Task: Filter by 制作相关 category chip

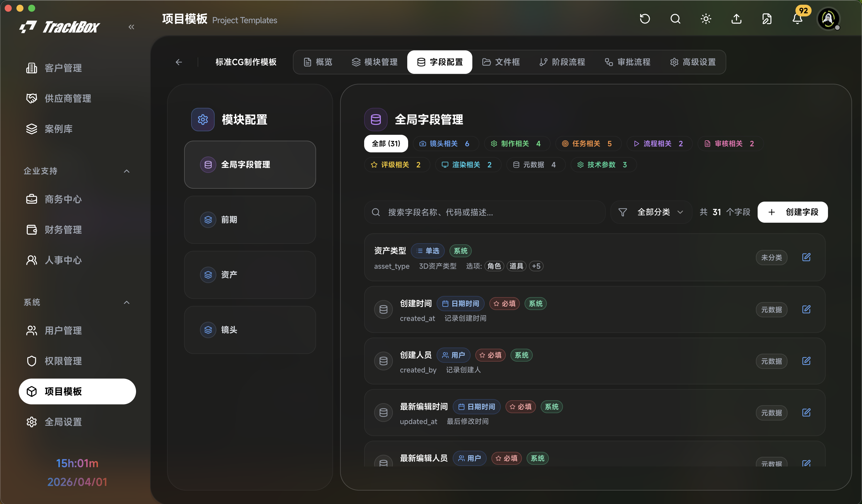Action: [x=517, y=144]
